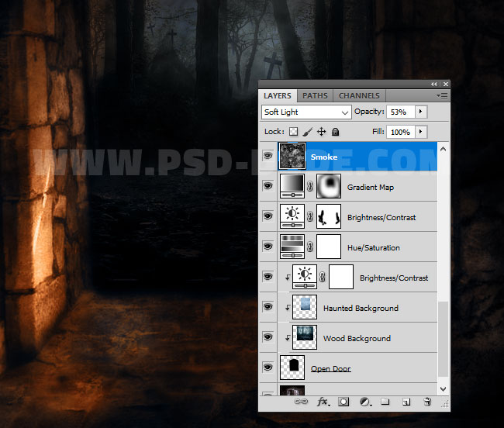The image size is (504, 428).
Task: Click link chain on Gradient Map layer
Action: pos(310,186)
